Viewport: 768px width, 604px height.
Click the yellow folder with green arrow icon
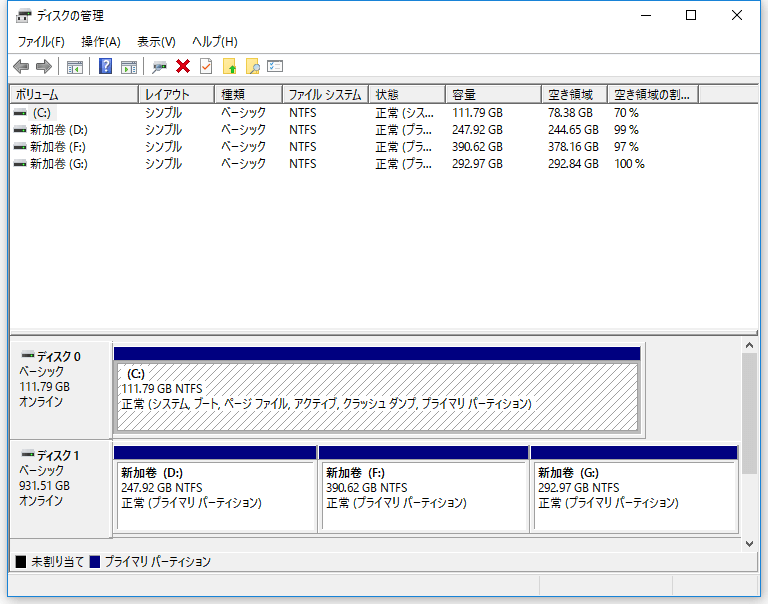point(230,66)
